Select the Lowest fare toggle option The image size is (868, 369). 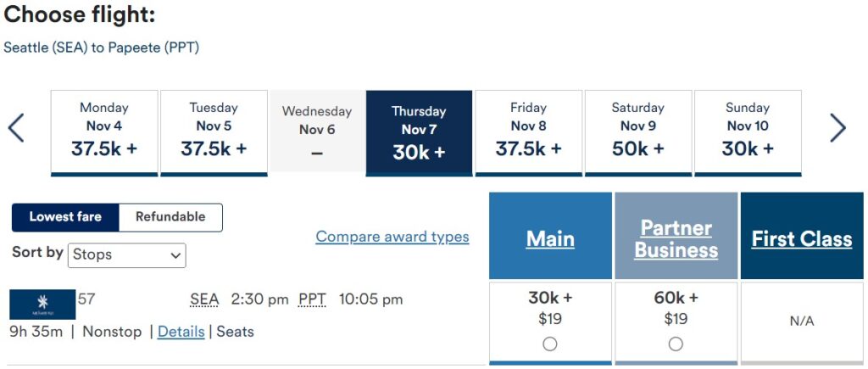(65, 217)
